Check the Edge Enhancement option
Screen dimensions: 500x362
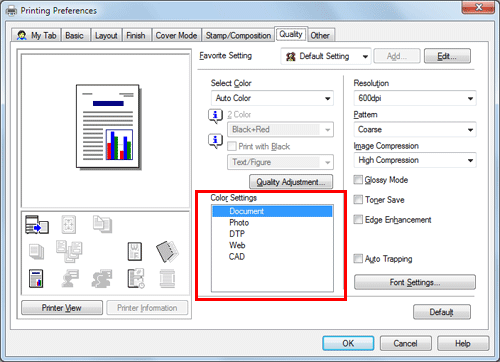[x=358, y=220]
